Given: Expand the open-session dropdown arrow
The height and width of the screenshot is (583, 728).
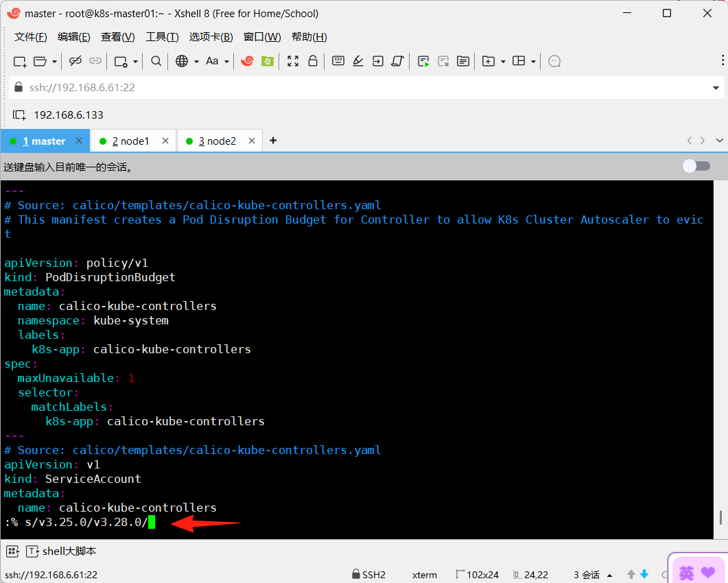Looking at the screenshot, I should (54, 61).
